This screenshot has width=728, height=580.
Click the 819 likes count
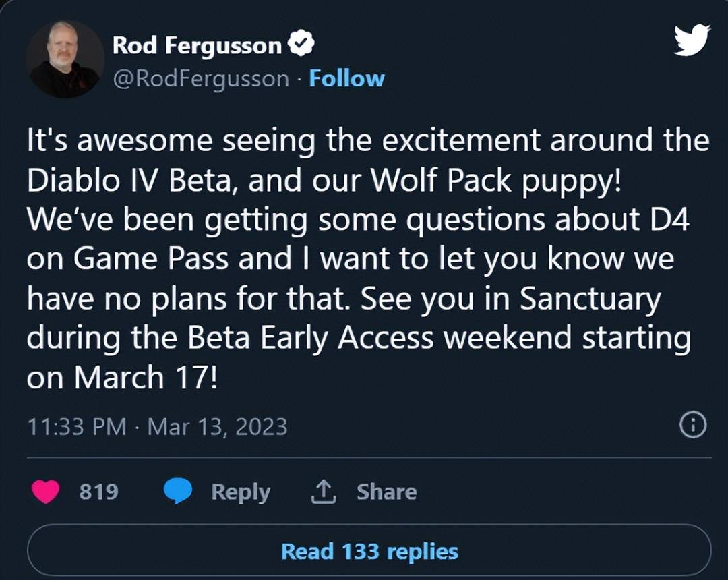(x=98, y=492)
